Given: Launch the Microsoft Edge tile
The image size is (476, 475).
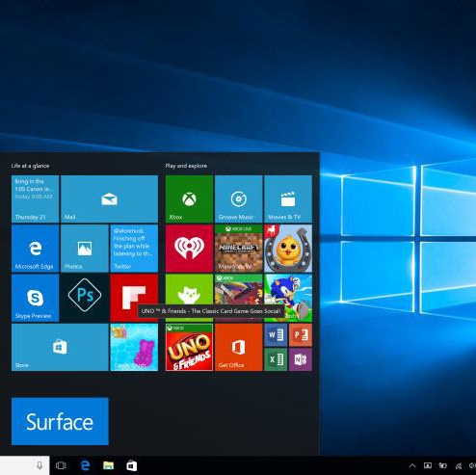Looking at the screenshot, I should (35, 249).
